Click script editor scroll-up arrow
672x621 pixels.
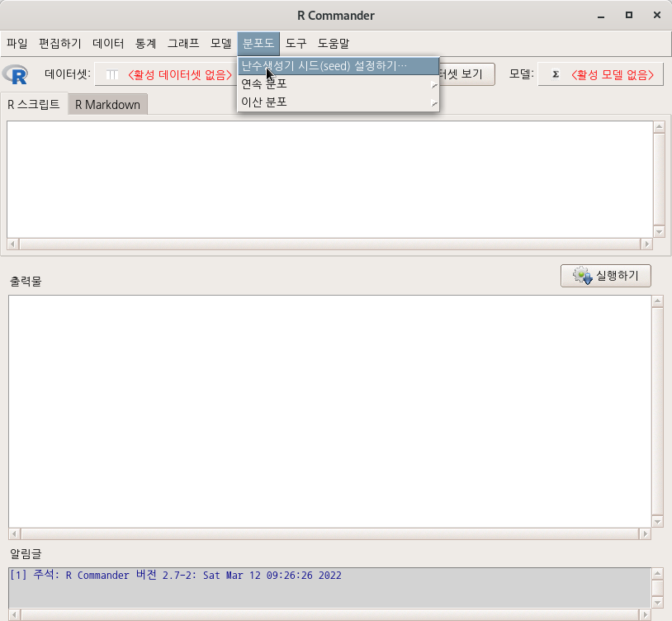(659, 127)
